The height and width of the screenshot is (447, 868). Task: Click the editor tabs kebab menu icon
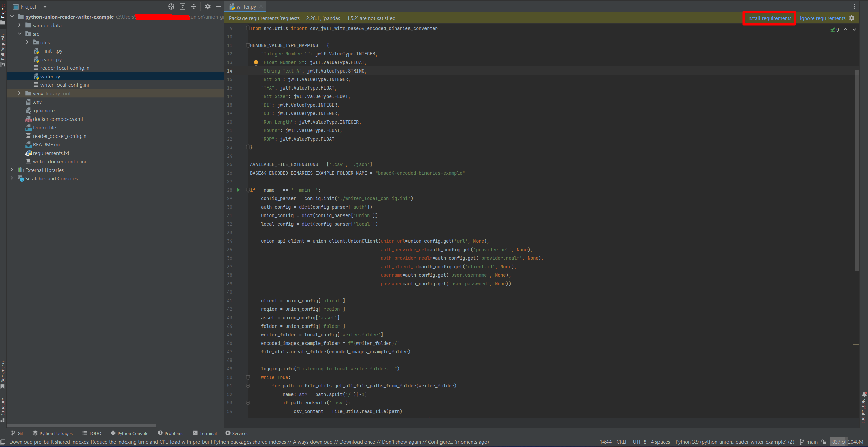[x=854, y=6]
